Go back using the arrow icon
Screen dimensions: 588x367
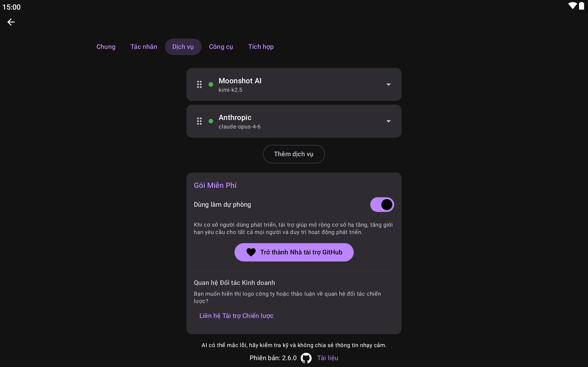pos(11,22)
